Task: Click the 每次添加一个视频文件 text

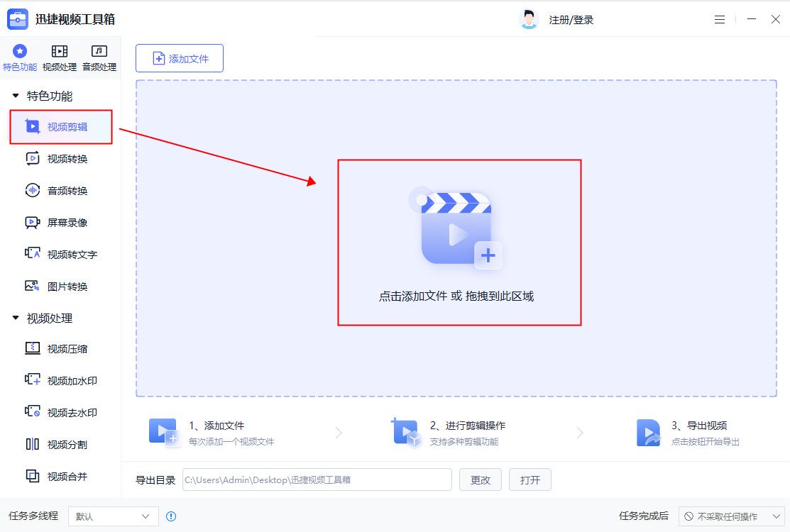Action: pyautogui.click(x=231, y=442)
